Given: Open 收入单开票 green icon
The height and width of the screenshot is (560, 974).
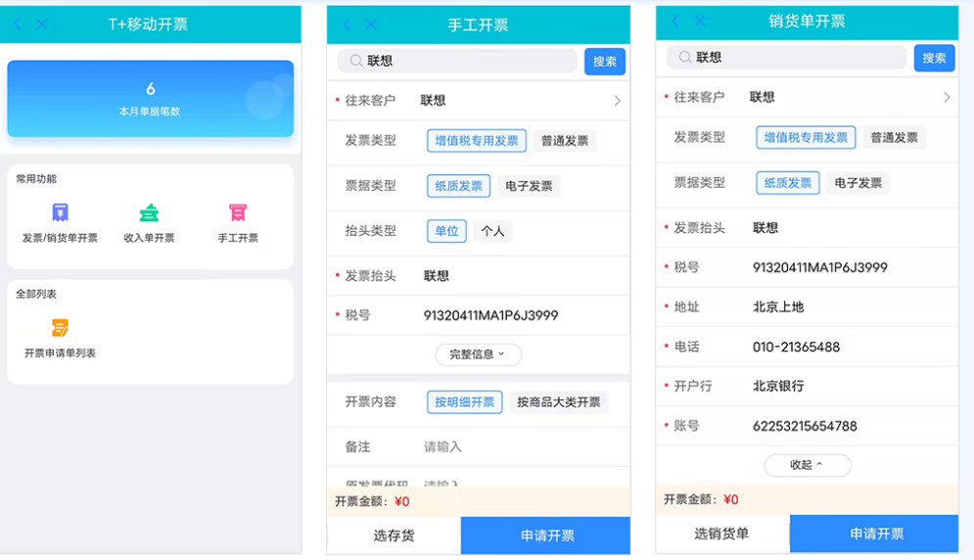Looking at the screenshot, I should 149,213.
